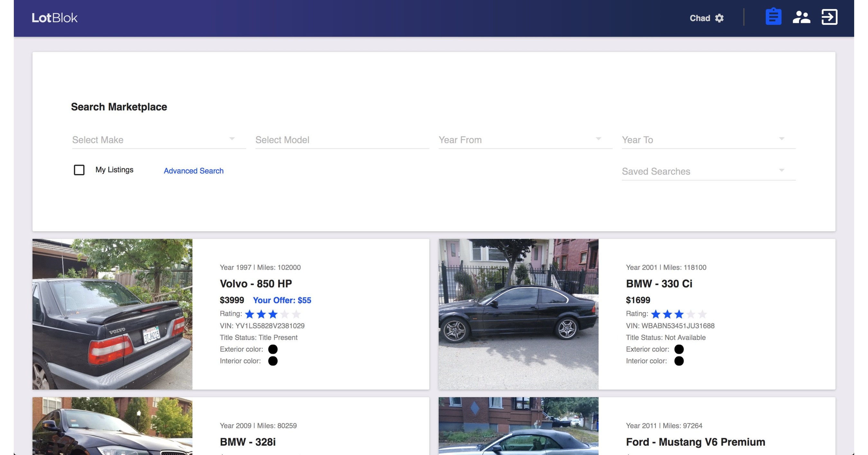Set the BMW 330 Ci rating to four stars

pos(690,314)
